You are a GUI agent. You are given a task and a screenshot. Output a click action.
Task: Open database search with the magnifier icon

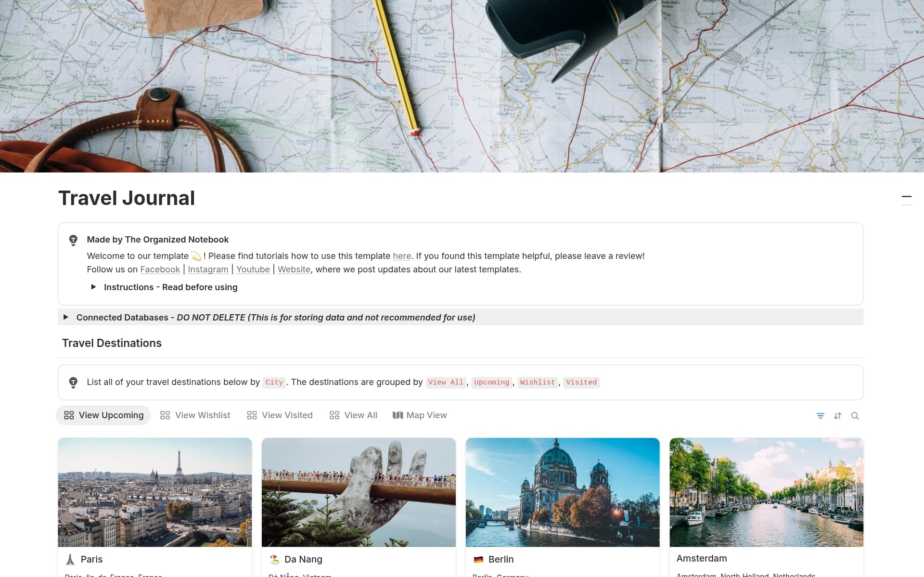click(856, 415)
